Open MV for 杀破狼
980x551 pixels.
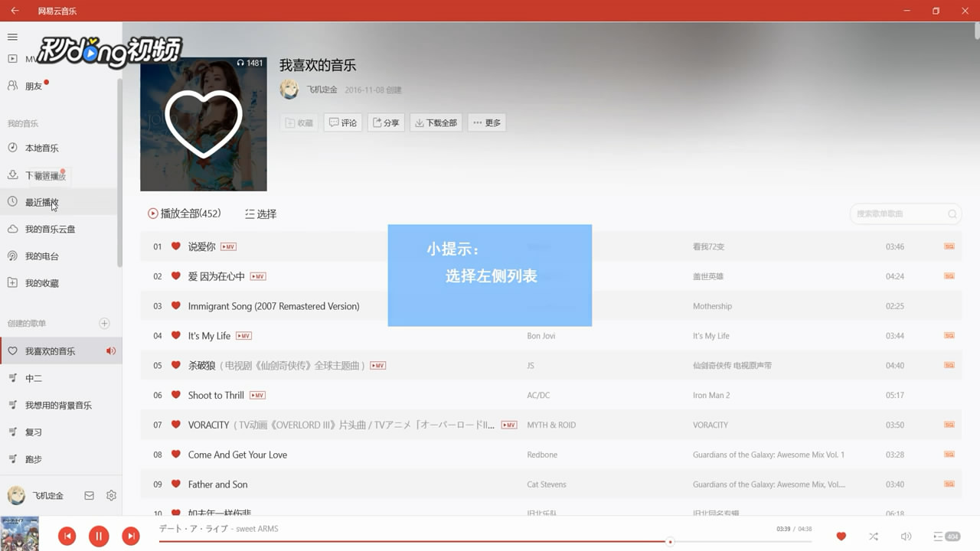(x=378, y=366)
